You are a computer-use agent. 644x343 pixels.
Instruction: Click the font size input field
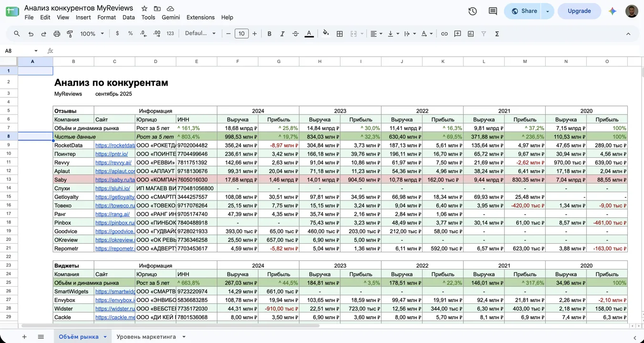(241, 34)
